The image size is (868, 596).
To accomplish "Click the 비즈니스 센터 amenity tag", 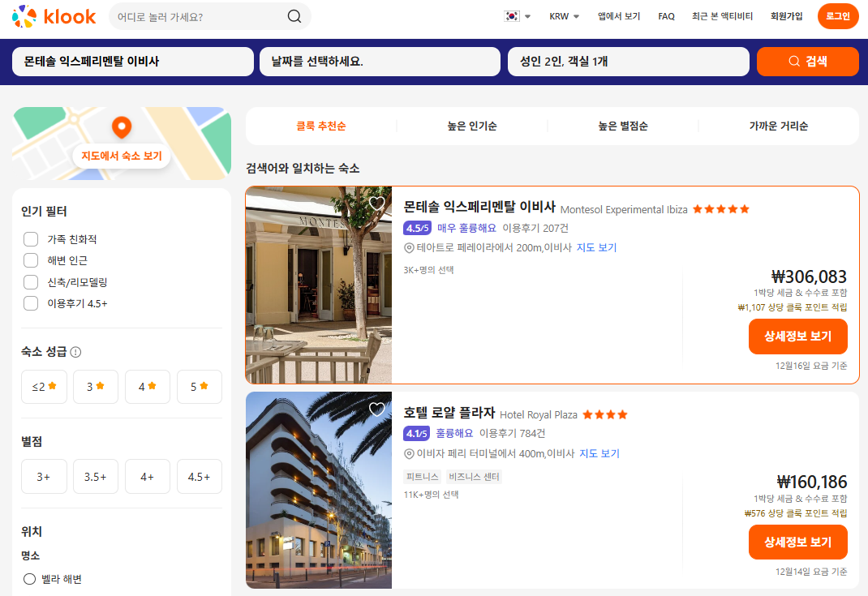I will click(x=474, y=477).
